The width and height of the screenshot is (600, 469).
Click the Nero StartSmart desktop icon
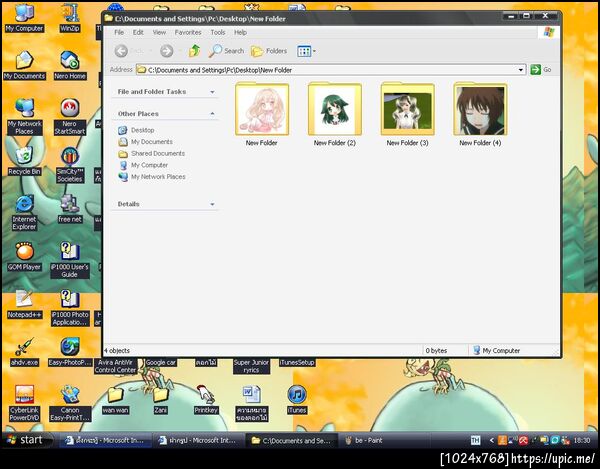pos(70,117)
